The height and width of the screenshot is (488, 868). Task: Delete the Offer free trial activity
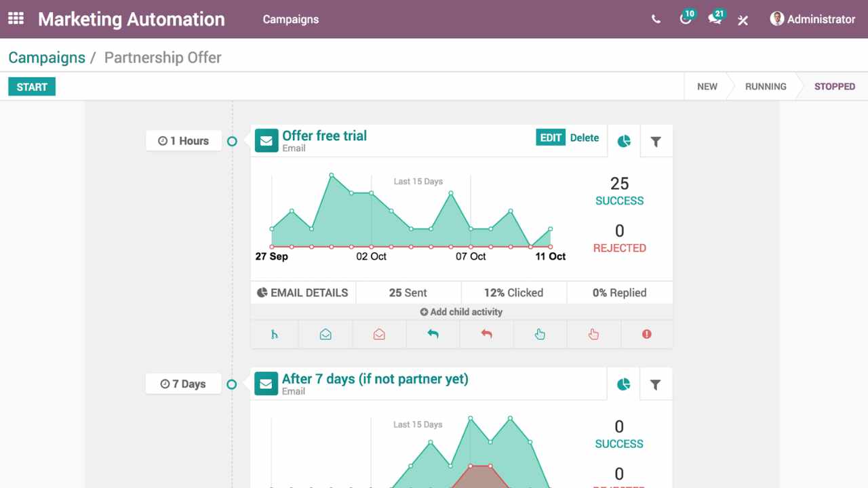(584, 138)
